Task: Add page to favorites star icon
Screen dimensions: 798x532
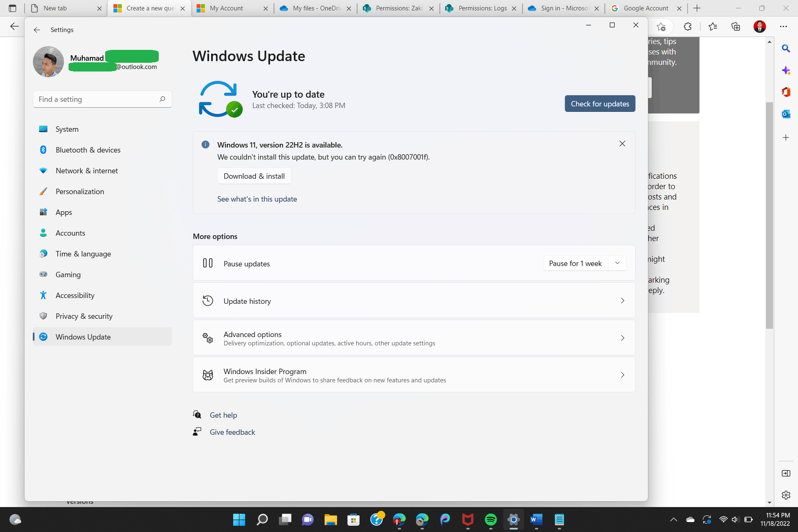Action: tap(661, 27)
